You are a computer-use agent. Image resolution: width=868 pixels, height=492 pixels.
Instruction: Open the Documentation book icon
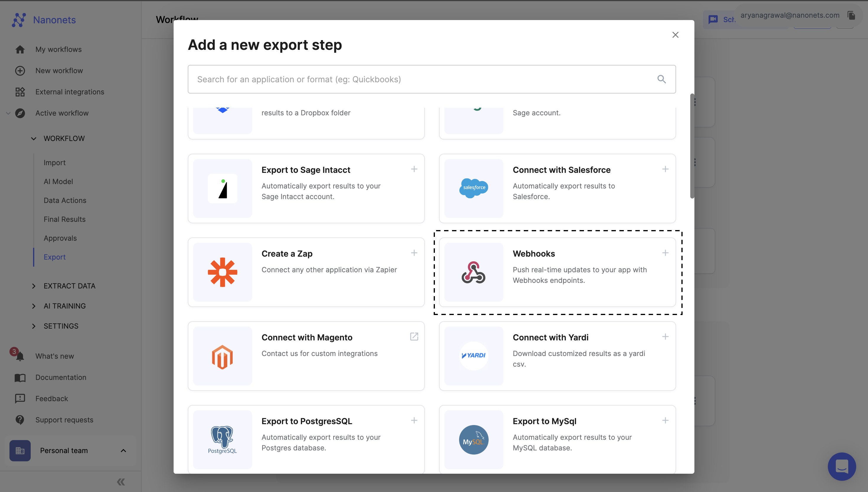coord(20,378)
